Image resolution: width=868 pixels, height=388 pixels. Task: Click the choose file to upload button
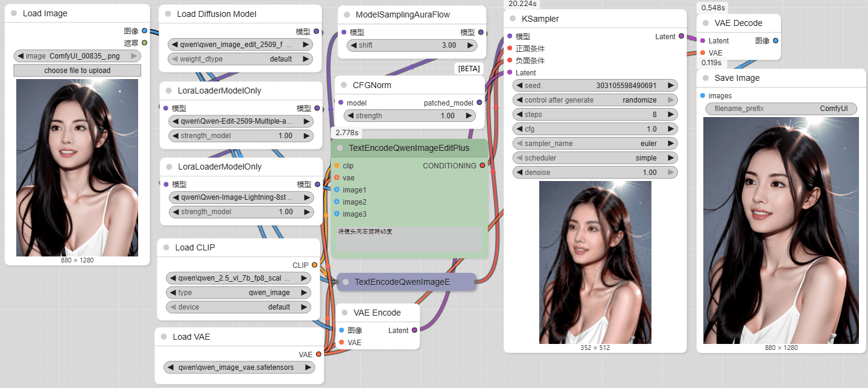(x=77, y=71)
